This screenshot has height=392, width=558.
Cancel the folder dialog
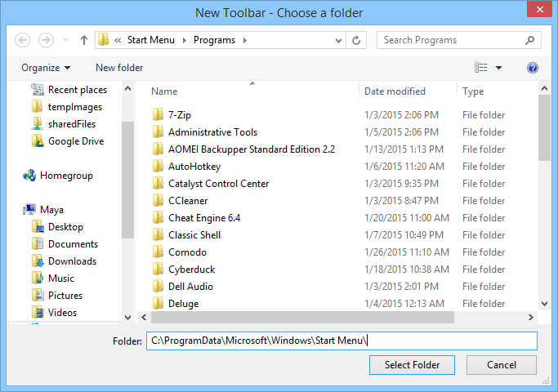[x=502, y=365]
